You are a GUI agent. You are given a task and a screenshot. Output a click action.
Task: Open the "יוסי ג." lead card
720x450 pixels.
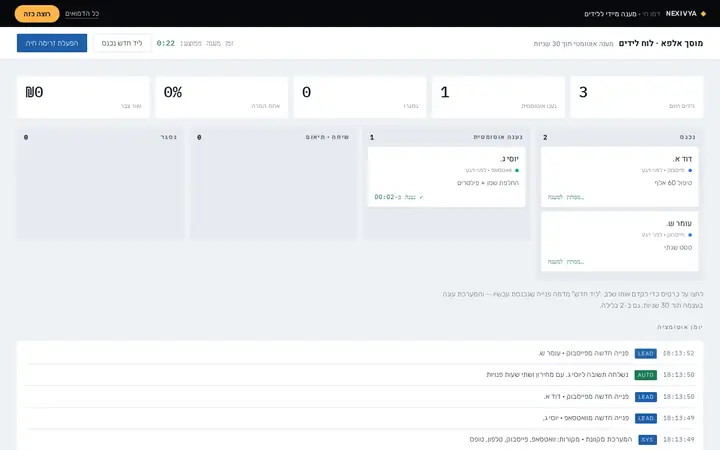[x=446, y=177]
